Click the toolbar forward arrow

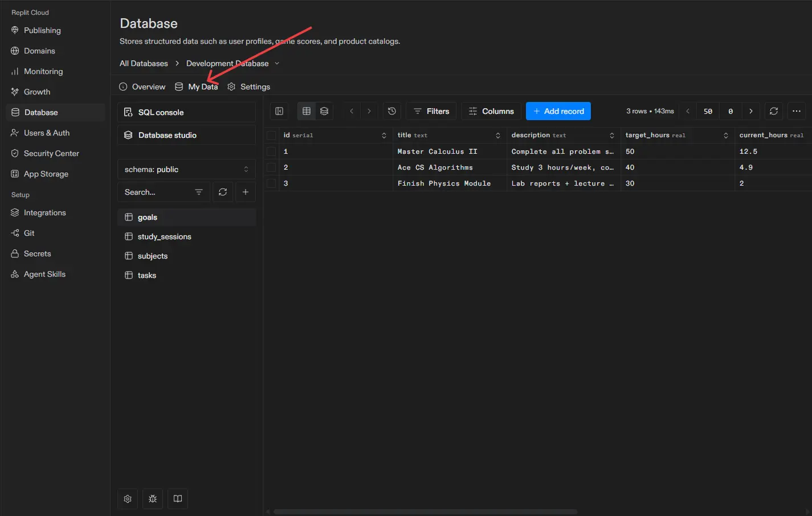coord(369,111)
